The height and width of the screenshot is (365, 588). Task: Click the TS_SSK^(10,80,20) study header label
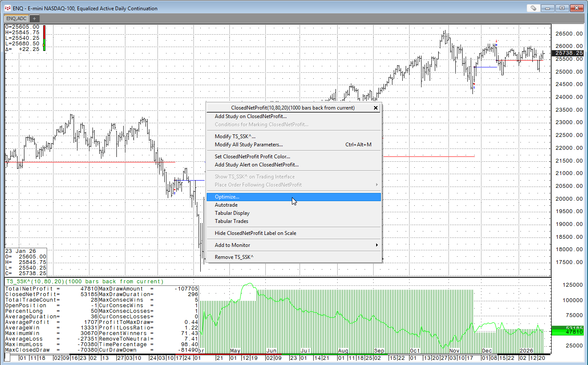tap(84, 282)
